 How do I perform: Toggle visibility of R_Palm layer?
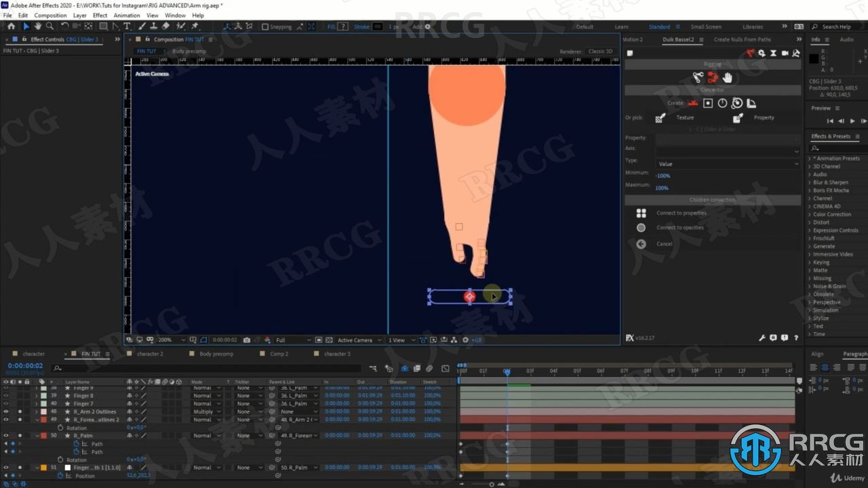click(x=6, y=436)
